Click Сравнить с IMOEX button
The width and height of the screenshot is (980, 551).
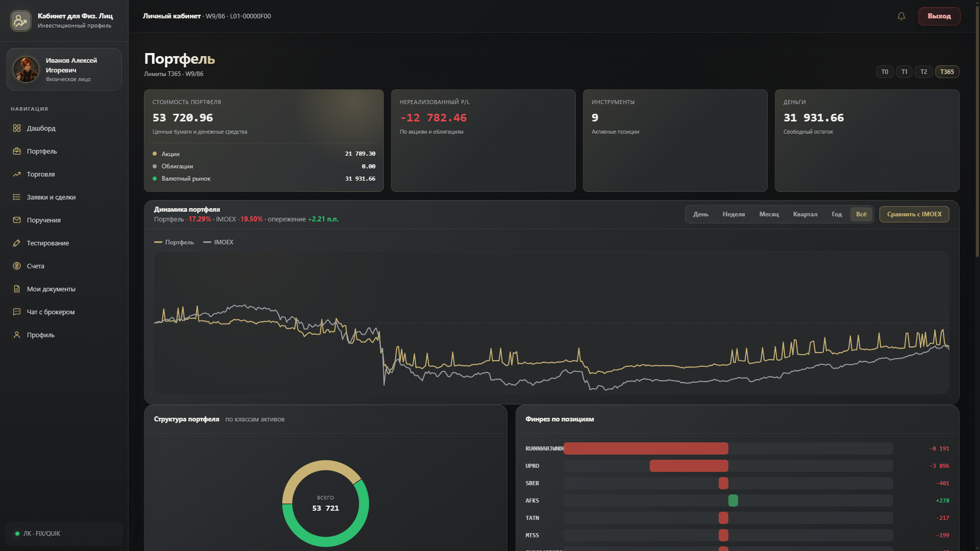point(914,214)
